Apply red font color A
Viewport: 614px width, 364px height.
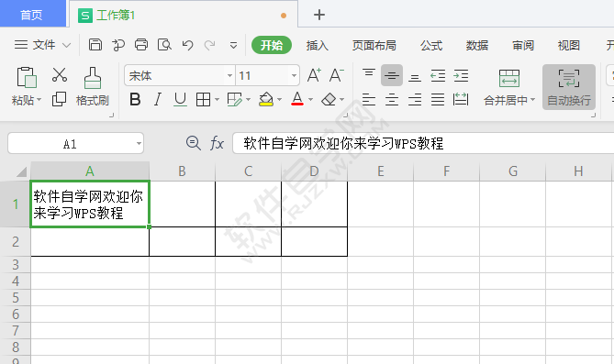point(297,99)
